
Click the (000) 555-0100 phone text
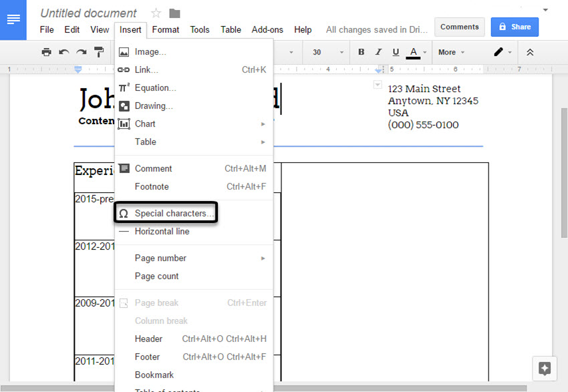[423, 126]
